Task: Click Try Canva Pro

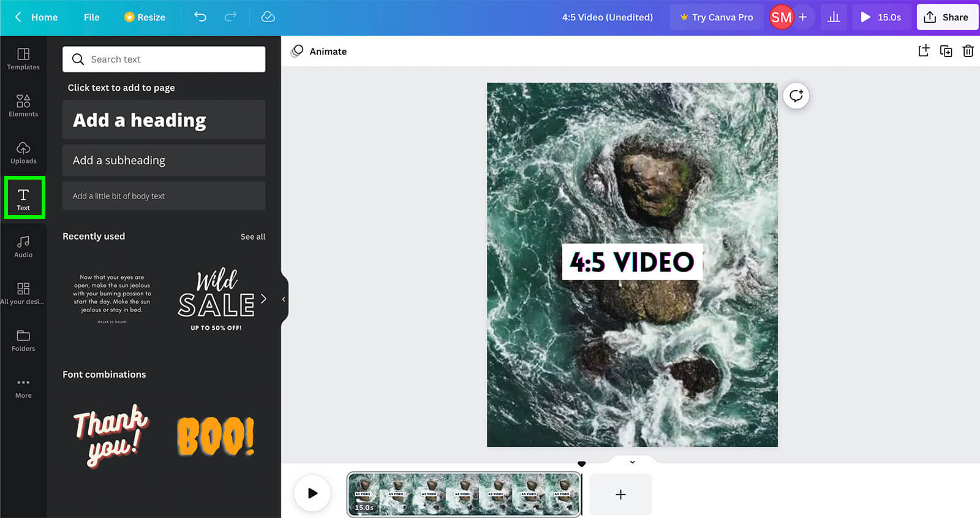Action: 716,17
